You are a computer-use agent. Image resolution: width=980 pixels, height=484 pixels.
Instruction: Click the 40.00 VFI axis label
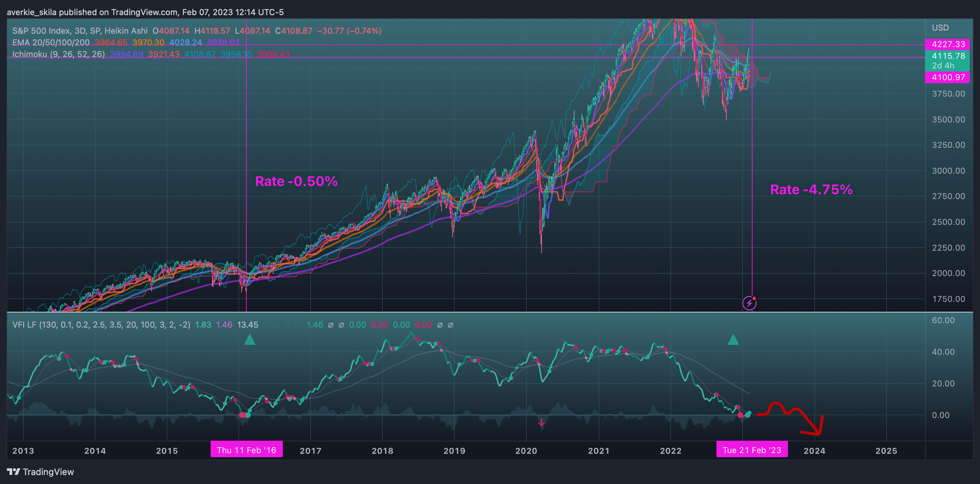[x=943, y=352]
